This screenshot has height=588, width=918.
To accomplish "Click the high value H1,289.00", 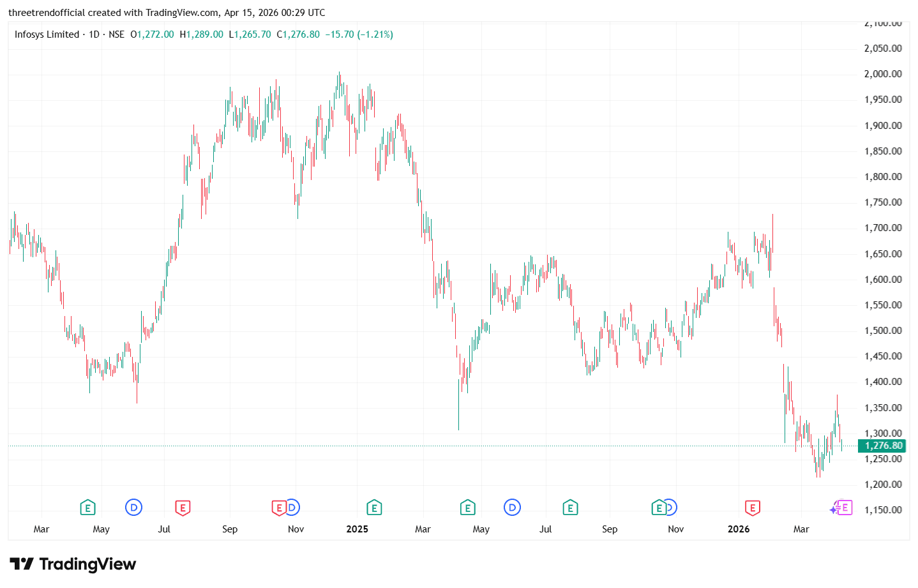I will click(202, 34).
